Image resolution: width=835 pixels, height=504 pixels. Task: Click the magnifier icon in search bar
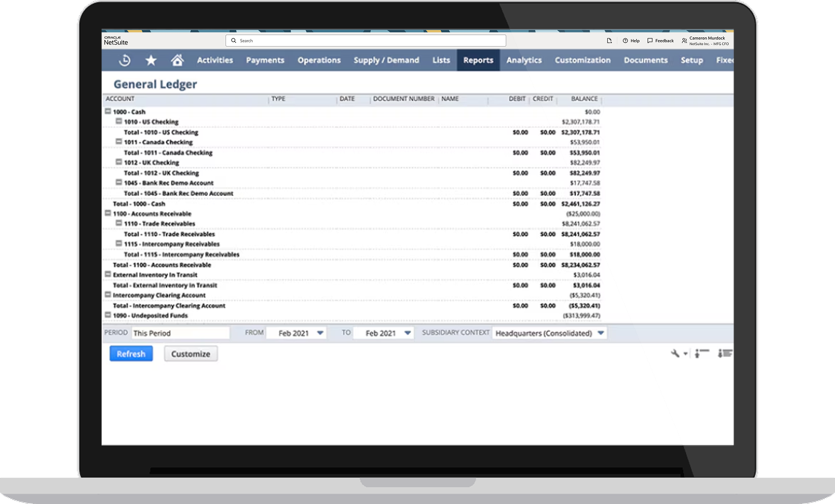[x=234, y=41]
